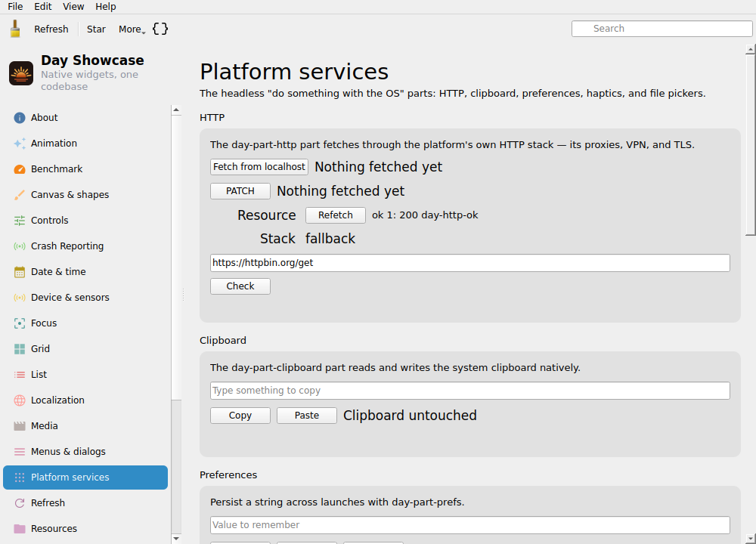Image resolution: width=756 pixels, height=544 pixels.
Task: Click the 'fallback' stack value
Action: [x=330, y=239]
